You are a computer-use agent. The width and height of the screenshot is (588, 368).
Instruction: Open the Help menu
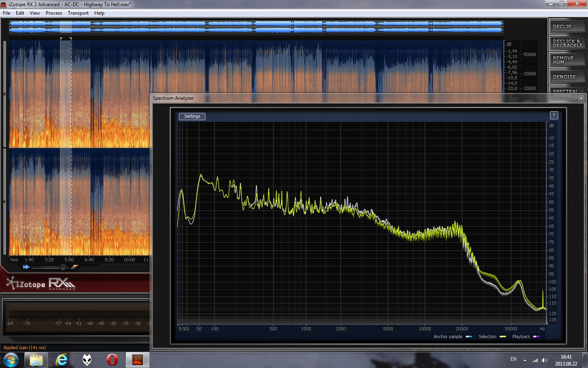click(x=99, y=13)
